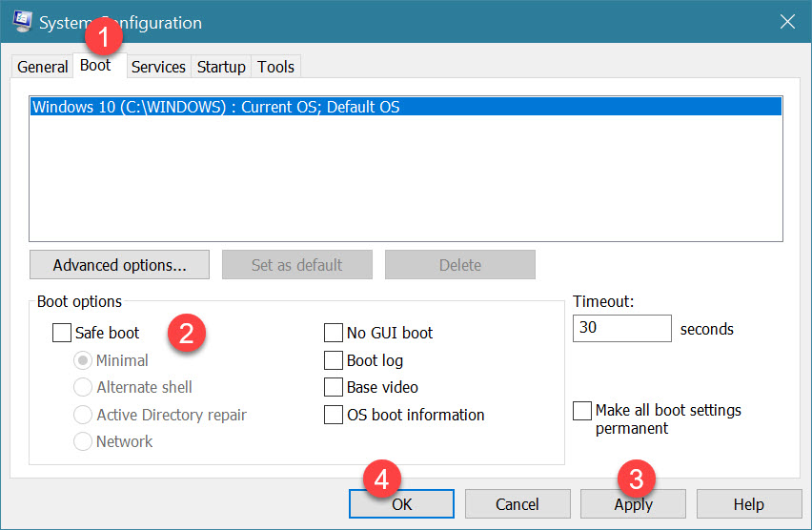The width and height of the screenshot is (812, 530).
Task: Open Help for System Configuration
Action: pyautogui.click(x=748, y=504)
